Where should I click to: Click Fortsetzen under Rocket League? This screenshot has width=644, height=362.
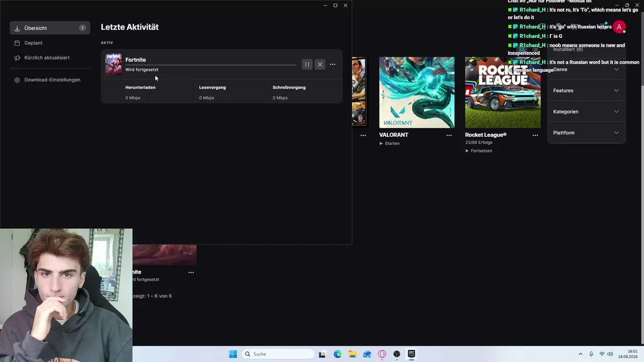pyautogui.click(x=479, y=151)
